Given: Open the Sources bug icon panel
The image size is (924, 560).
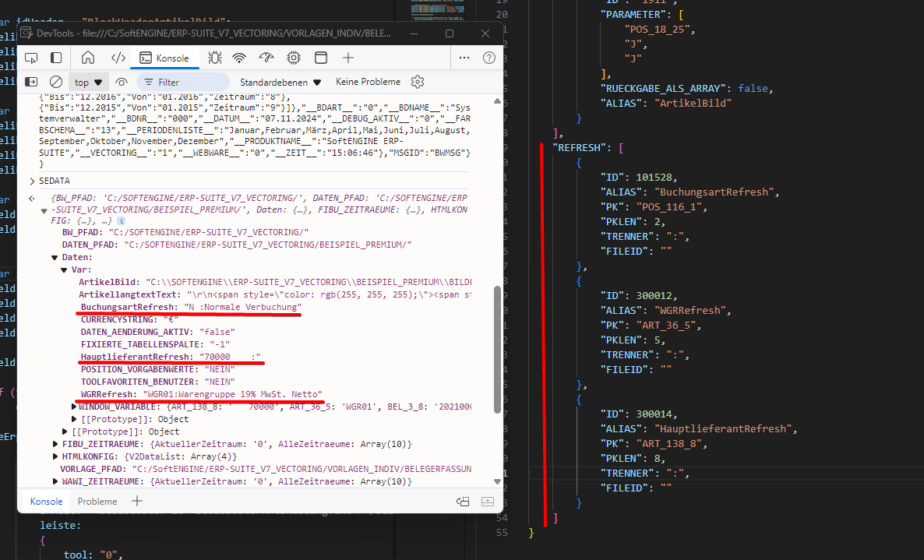Looking at the screenshot, I should [x=215, y=58].
